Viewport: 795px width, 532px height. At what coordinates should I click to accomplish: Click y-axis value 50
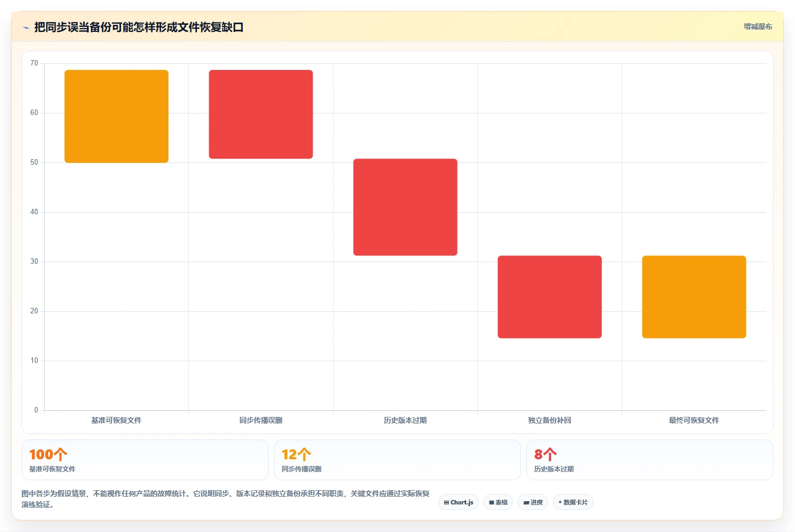[34, 162]
